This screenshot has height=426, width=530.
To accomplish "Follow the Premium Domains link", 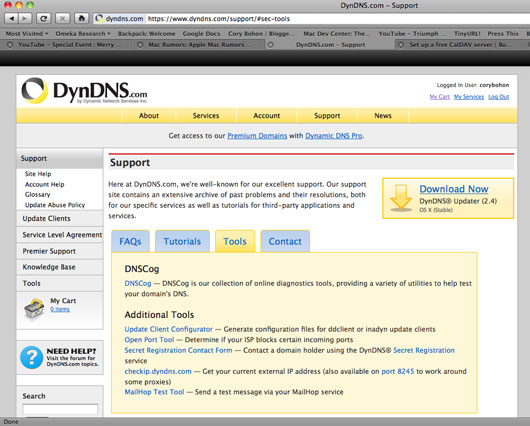I will [257, 136].
